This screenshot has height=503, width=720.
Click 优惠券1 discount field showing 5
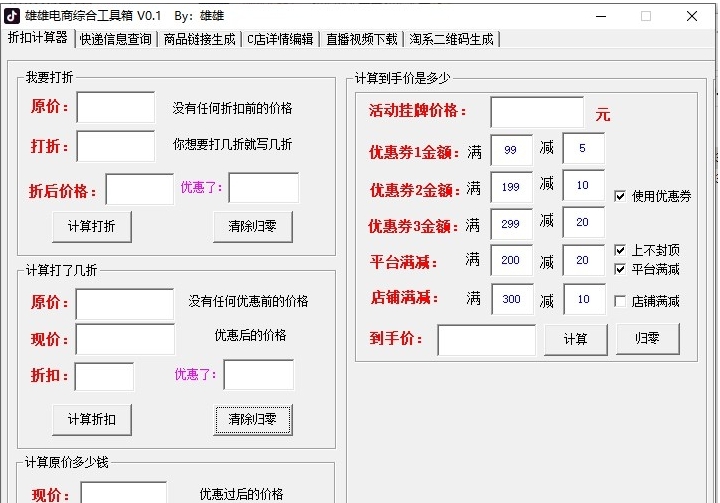pos(583,148)
